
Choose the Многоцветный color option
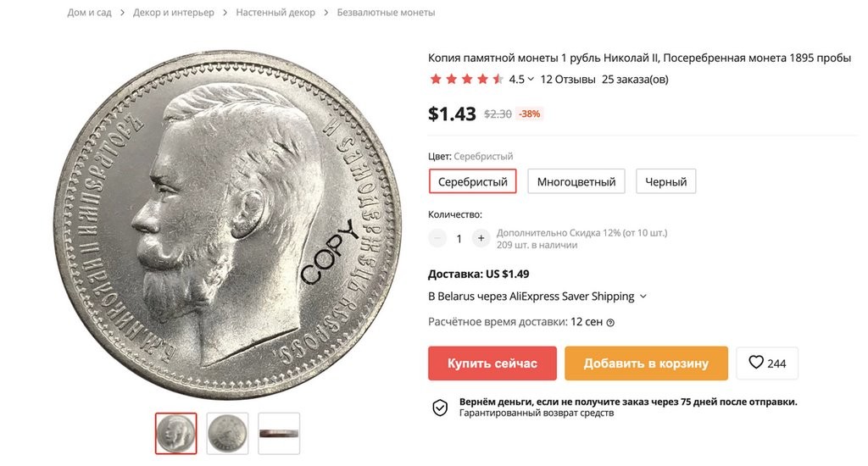coord(576,181)
